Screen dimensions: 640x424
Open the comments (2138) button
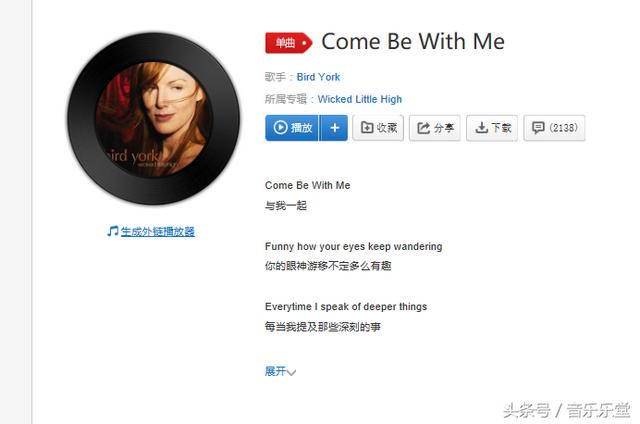(554, 128)
